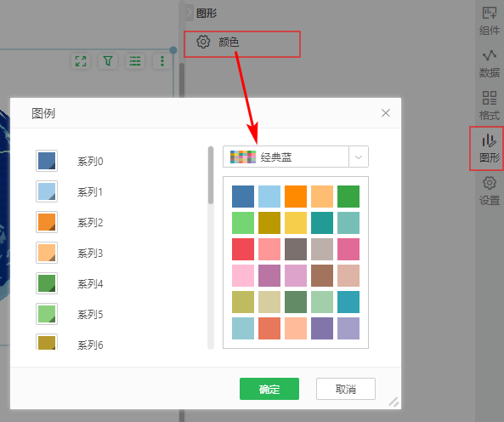The image size is (504, 422).
Task: Open the 经典蓝 color scheme dropdown
Action: [296, 157]
